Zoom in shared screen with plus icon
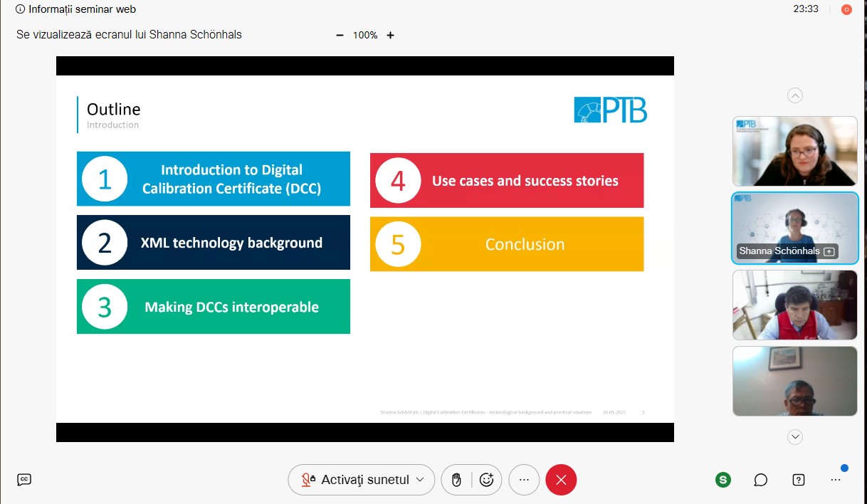 click(x=390, y=35)
